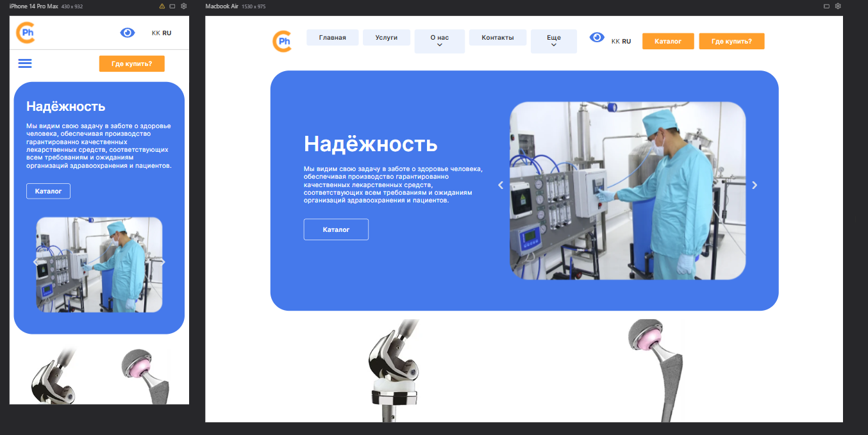
Task: Toggle the accessibility eye icon in Macbook preview
Action: pos(597,37)
